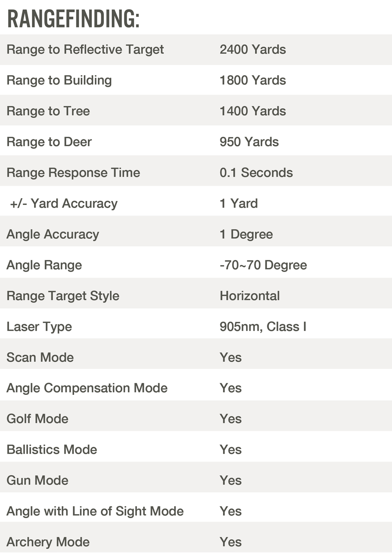Image resolution: width=392 pixels, height=553 pixels.
Task: Select the '1800 Yards' value
Action: 252,80
